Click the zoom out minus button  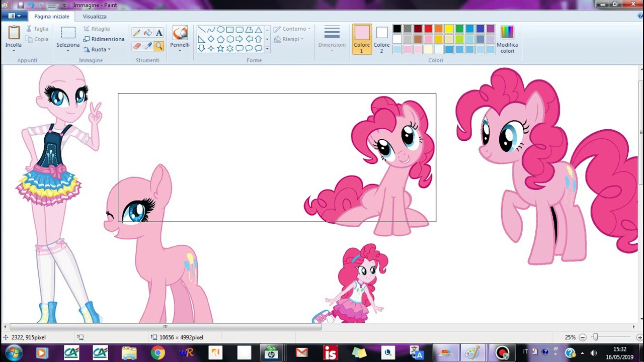pyautogui.click(x=583, y=337)
